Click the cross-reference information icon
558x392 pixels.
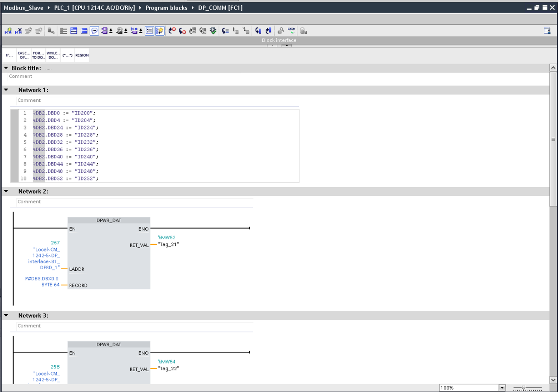[x=281, y=31]
